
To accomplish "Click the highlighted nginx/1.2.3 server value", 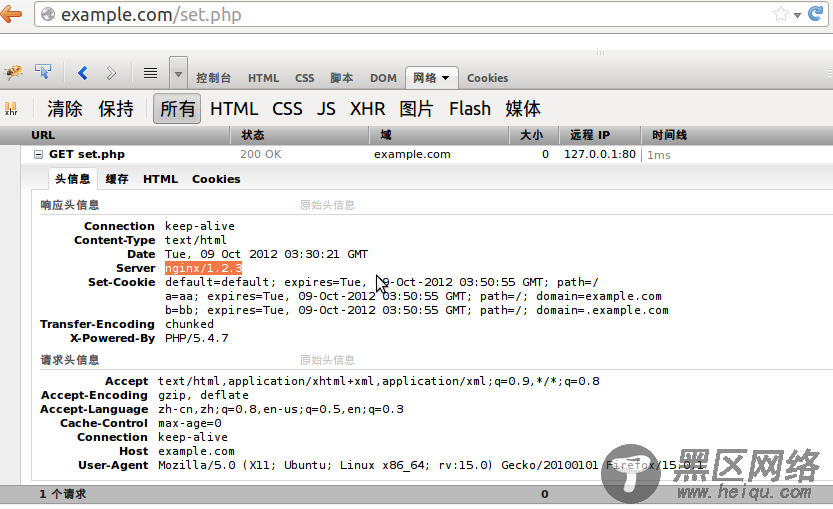I will 203,268.
